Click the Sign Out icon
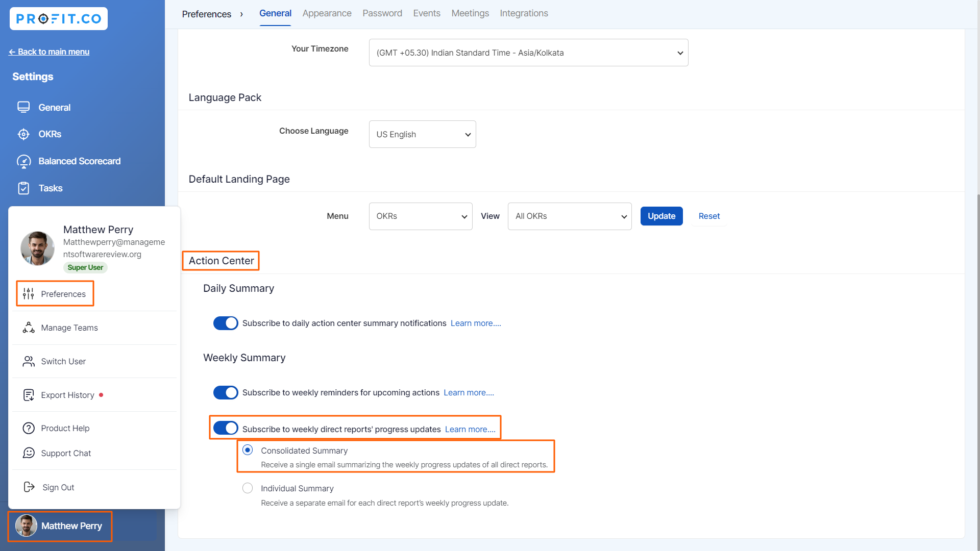Image resolution: width=980 pixels, height=551 pixels. click(28, 487)
